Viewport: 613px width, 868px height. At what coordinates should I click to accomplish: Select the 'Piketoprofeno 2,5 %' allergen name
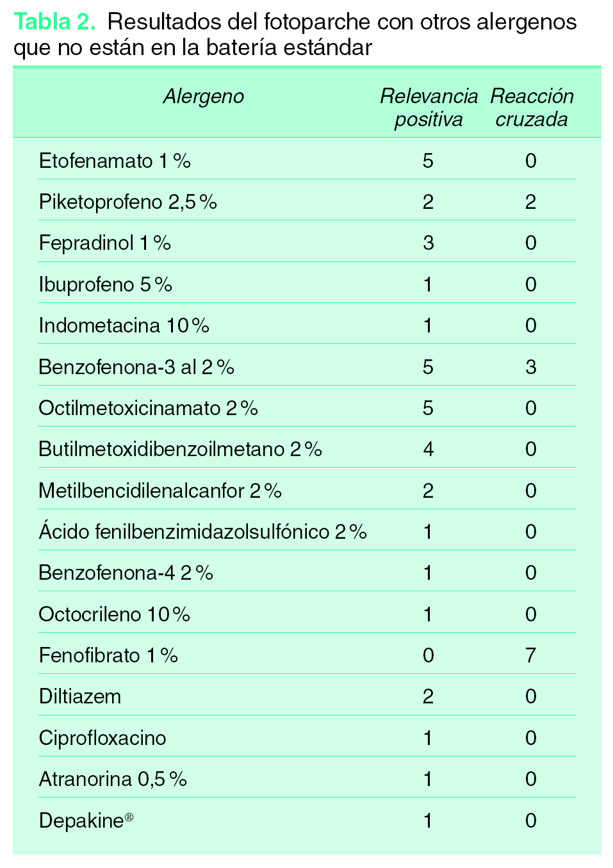127,202
